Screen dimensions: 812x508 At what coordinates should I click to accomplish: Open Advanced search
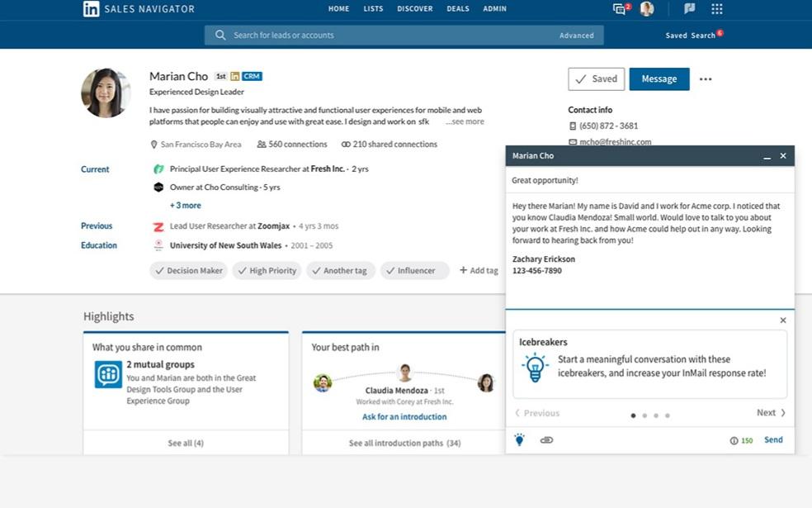click(x=576, y=36)
